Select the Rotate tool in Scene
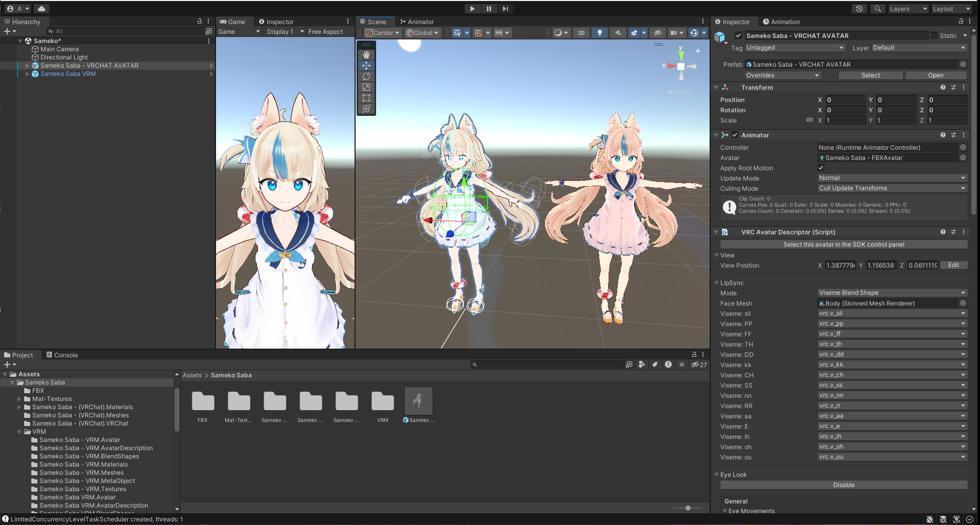Image resolution: width=980 pixels, height=525 pixels. click(366, 76)
